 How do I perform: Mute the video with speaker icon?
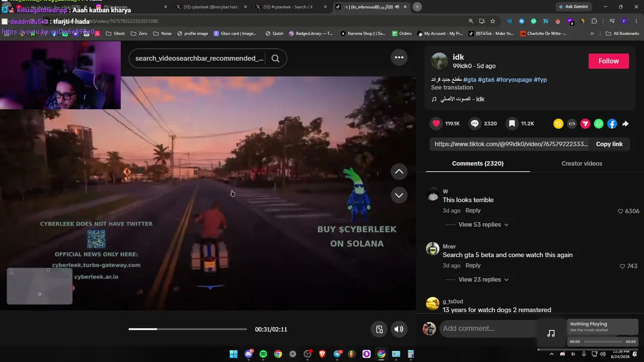pos(398,329)
